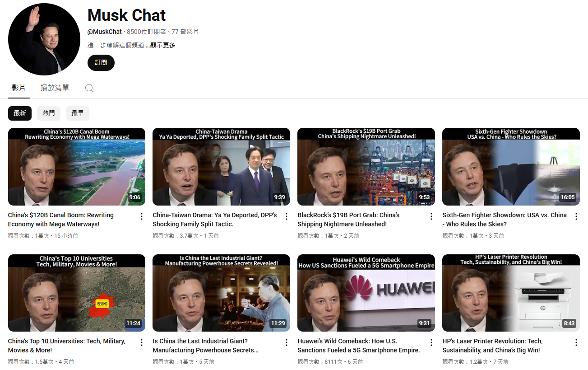Click the Huawei Comeback video thumbnail
588x370 pixels.
(366, 293)
